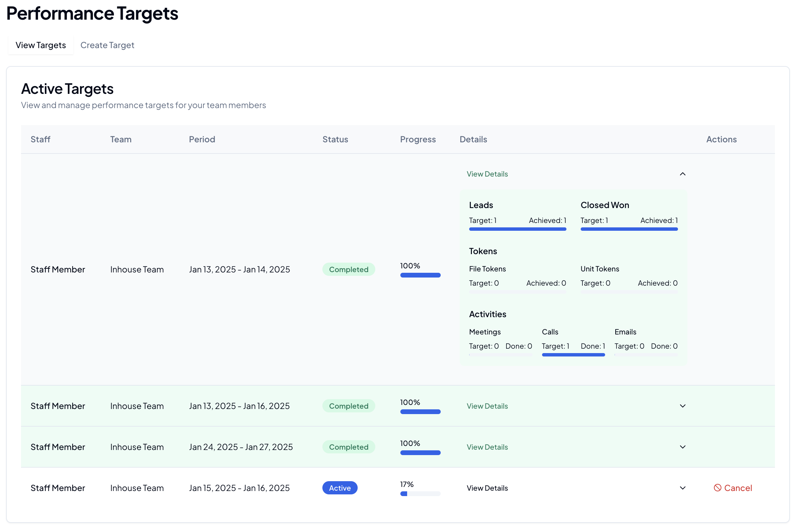Expand details chevron for Jan 13-16 target row
Screen dimensions: 798x532
tap(683, 406)
